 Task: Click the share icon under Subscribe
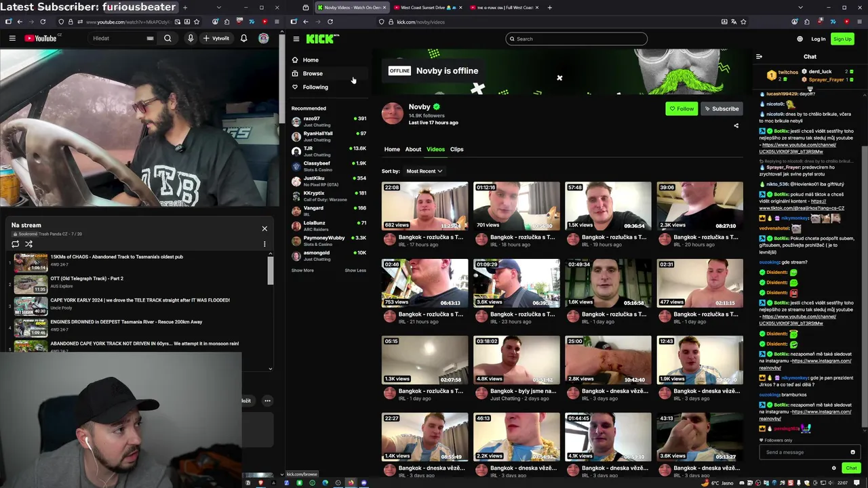coord(736,125)
